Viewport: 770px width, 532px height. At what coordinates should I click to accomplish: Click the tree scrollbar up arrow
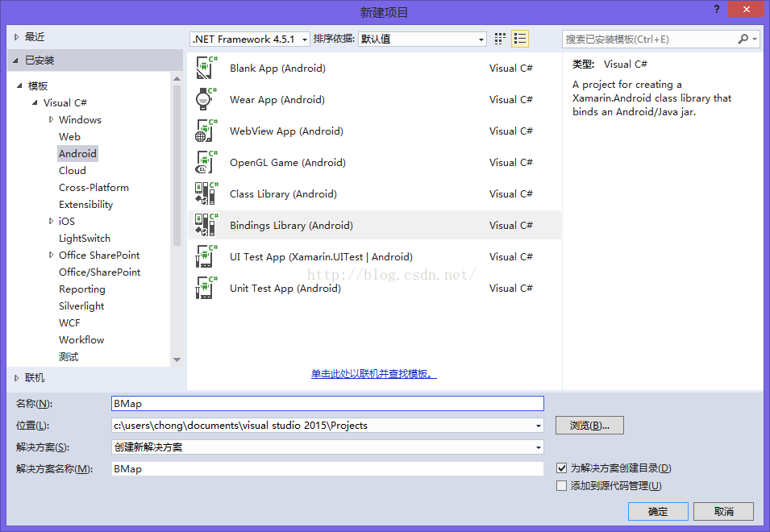[177, 78]
